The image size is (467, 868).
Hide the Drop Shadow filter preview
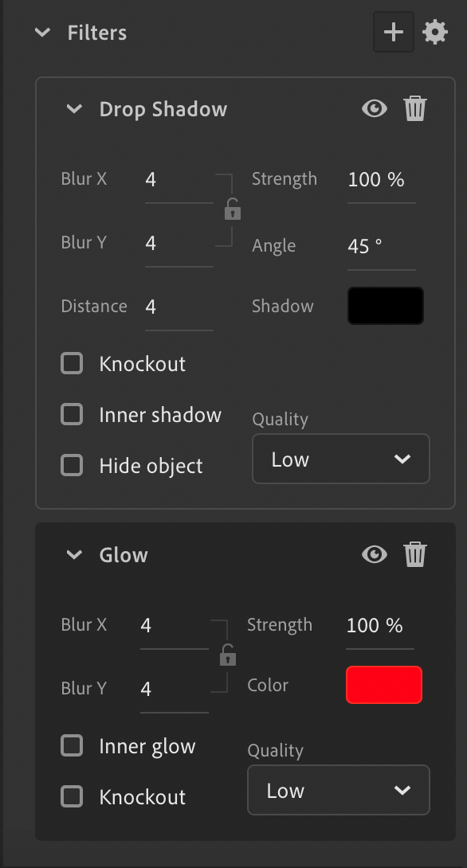tap(374, 108)
